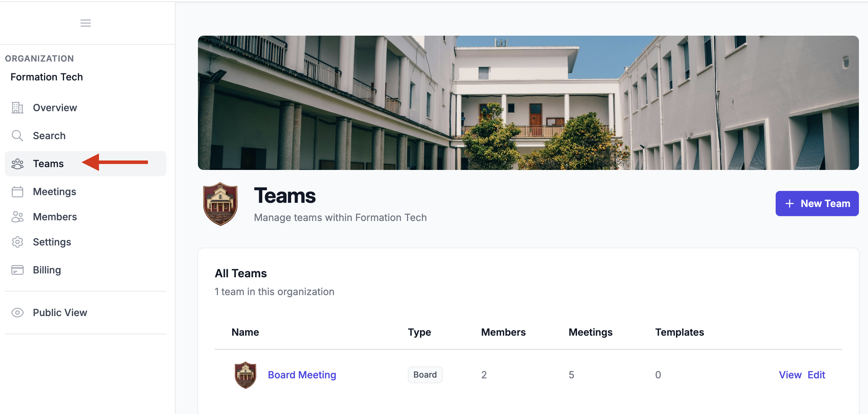
Task: Click the Templates column header
Action: coord(680,332)
